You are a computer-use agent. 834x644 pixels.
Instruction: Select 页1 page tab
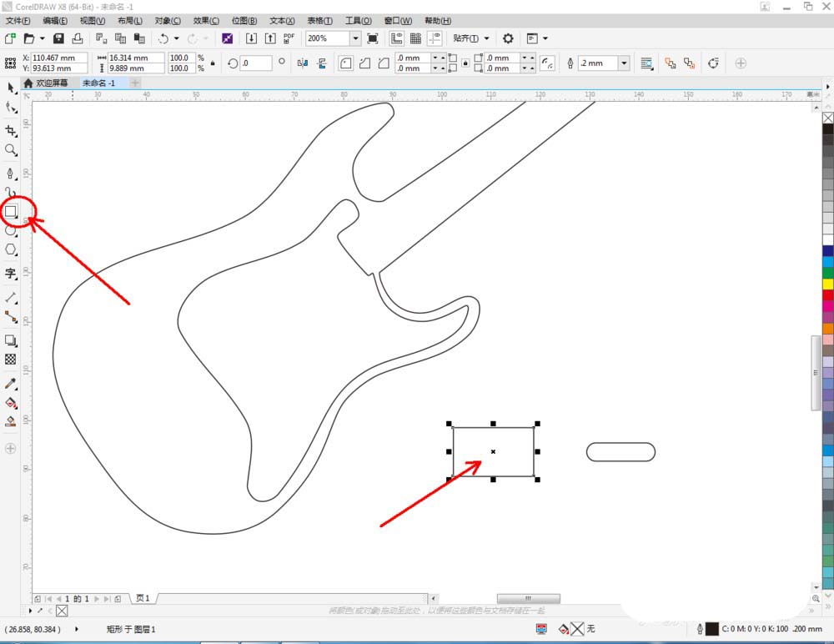143,598
